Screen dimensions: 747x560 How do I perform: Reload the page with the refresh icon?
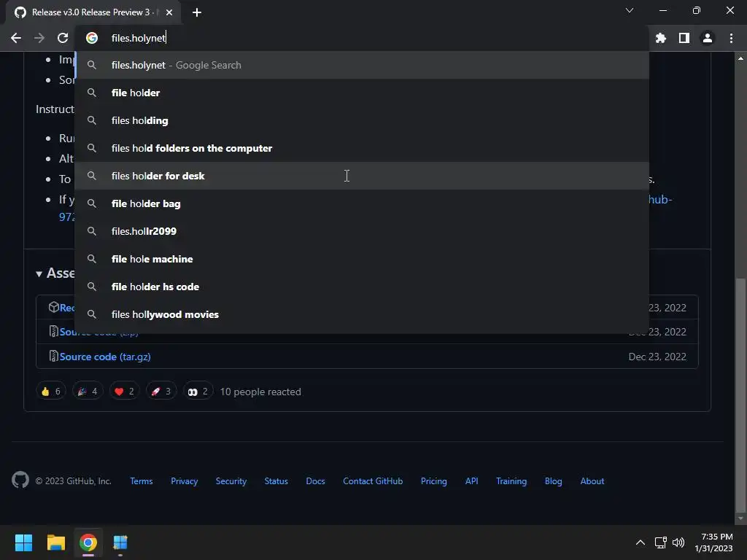[63, 38]
